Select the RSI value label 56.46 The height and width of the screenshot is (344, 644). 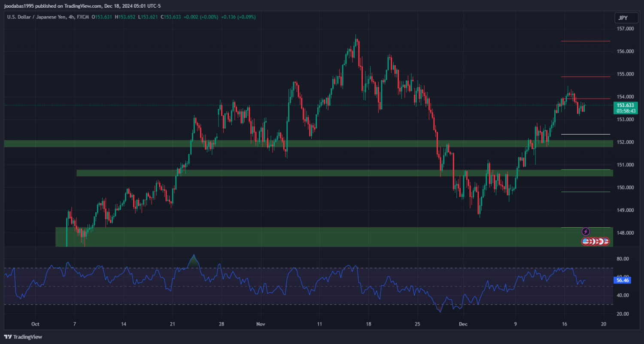click(622, 280)
